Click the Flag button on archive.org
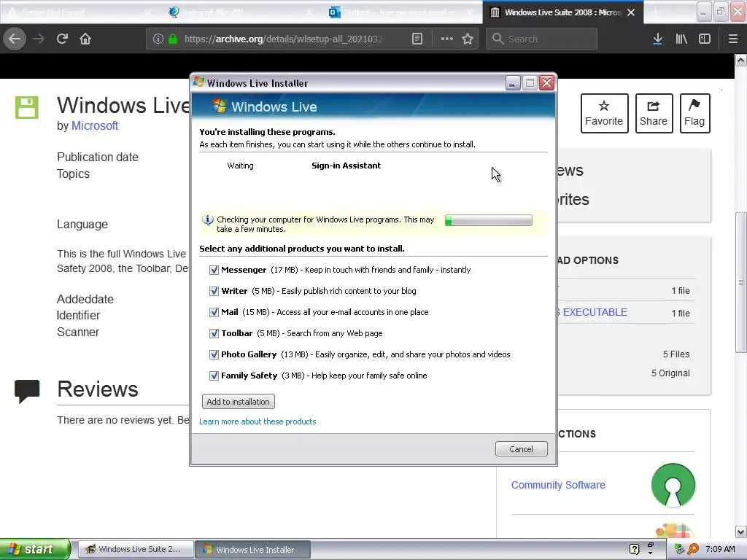Image resolution: width=747 pixels, height=560 pixels. coord(694,113)
